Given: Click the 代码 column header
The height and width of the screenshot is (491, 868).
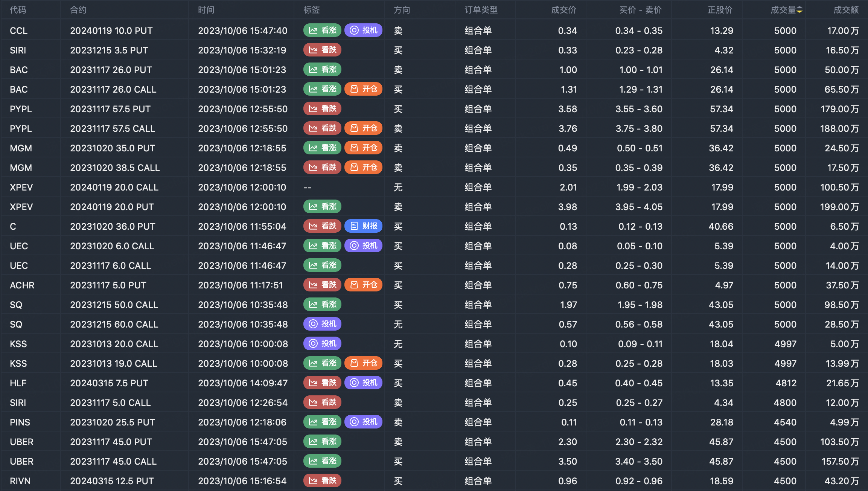Looking at the screenshot, I should point(18,10).
